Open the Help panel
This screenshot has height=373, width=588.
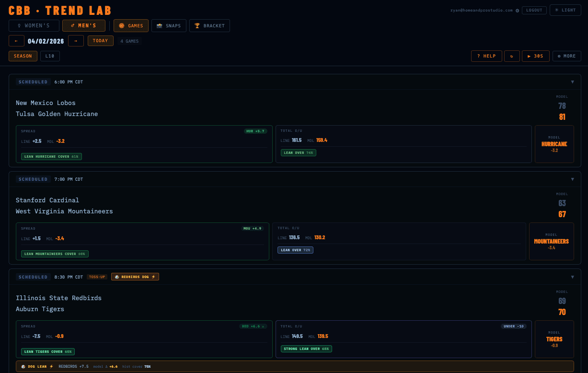coord(486,56)
